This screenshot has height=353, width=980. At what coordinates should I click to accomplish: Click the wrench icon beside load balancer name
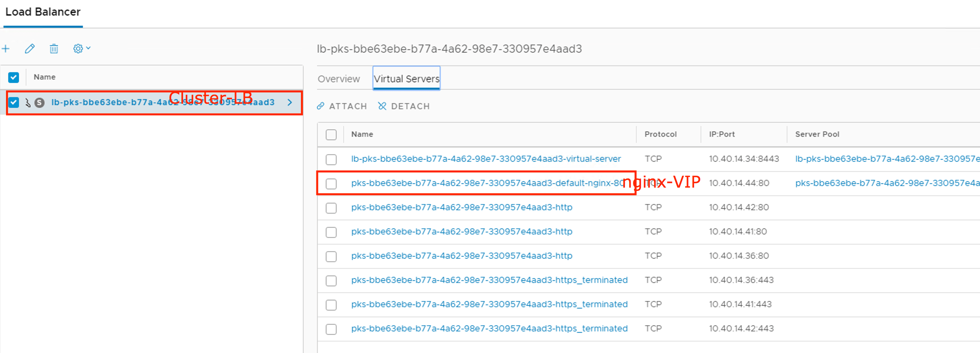(28, 102)
